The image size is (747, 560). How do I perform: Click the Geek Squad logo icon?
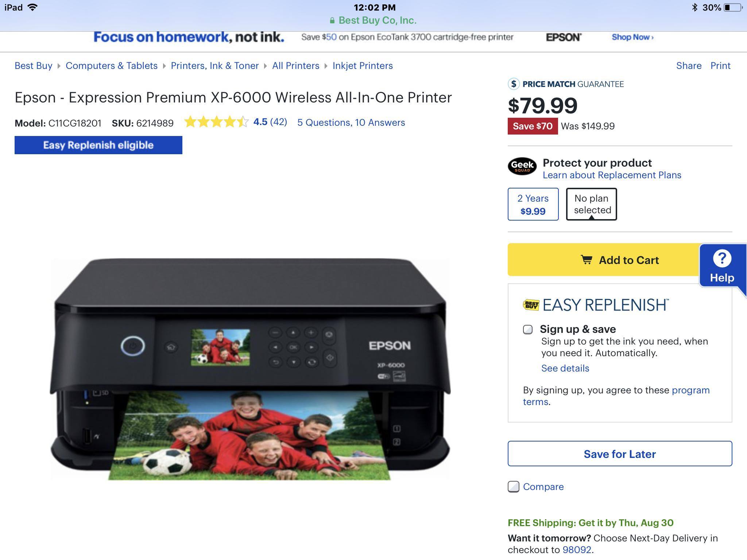coord(522,166)
